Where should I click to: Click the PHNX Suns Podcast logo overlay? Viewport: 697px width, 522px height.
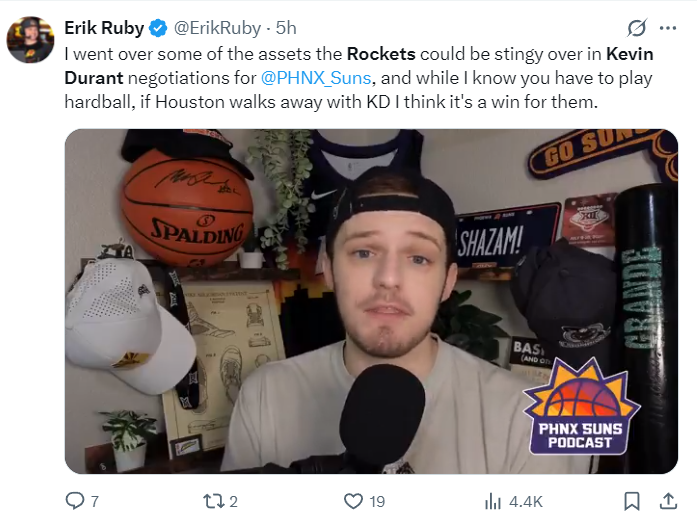pyautogui.click(x=581, y=406)
